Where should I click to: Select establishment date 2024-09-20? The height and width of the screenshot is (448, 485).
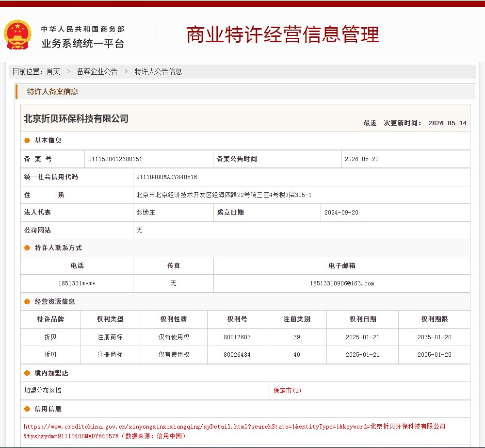click(x=341, y=213)
